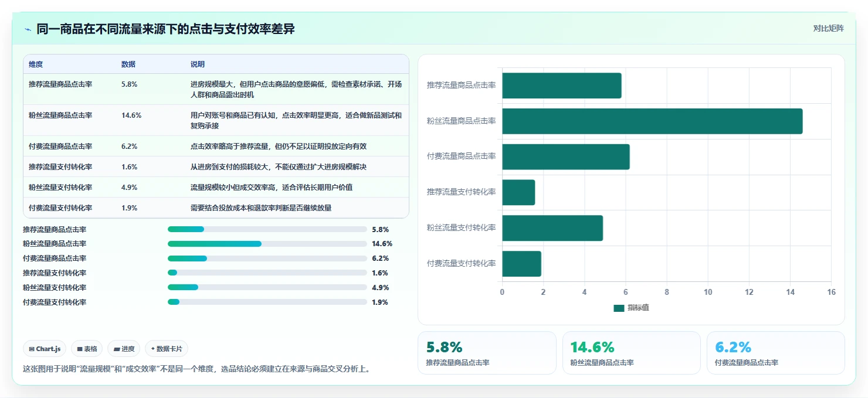The width and height of the screenshot is (868, 398).
Task: Open the 14.6% 粉丝流量商品点击率 data card
Action: pos(631,353)
